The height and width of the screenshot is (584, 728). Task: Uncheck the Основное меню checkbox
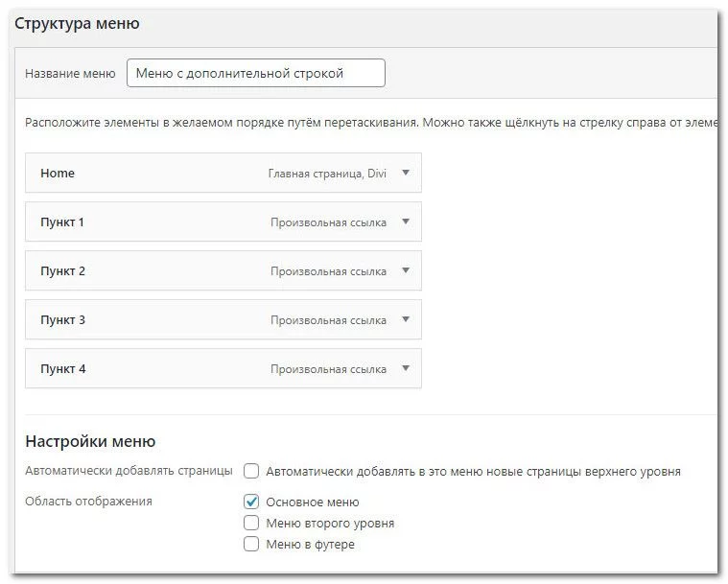pyautogui.click(x=251, y=502)
